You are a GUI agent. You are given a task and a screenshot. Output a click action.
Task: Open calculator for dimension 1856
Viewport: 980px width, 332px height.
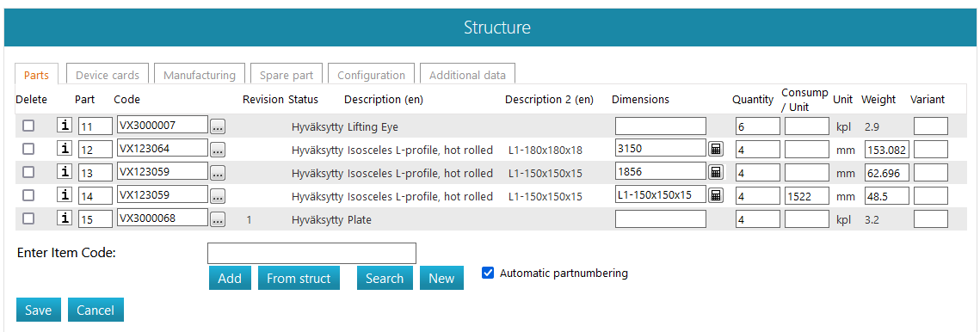[x=716, y=172]
